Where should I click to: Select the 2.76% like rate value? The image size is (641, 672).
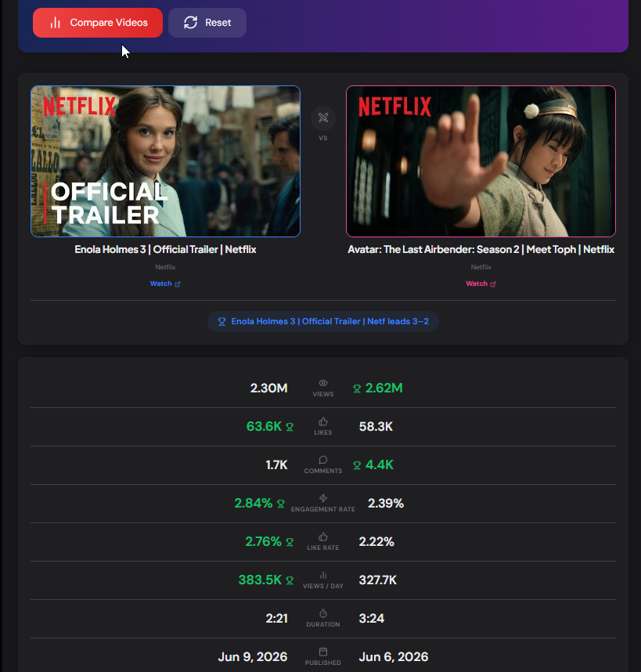(x=263, y=542)
